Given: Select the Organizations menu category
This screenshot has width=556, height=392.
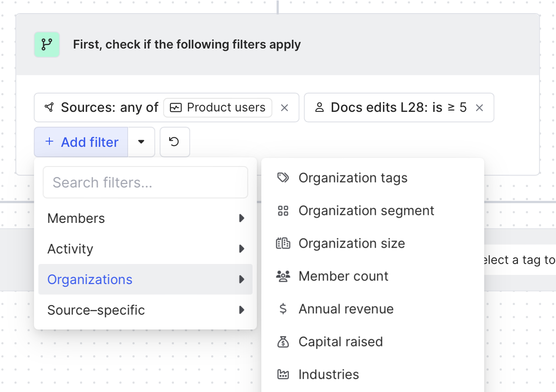Looking at the screenshot, I should (145, 279).
